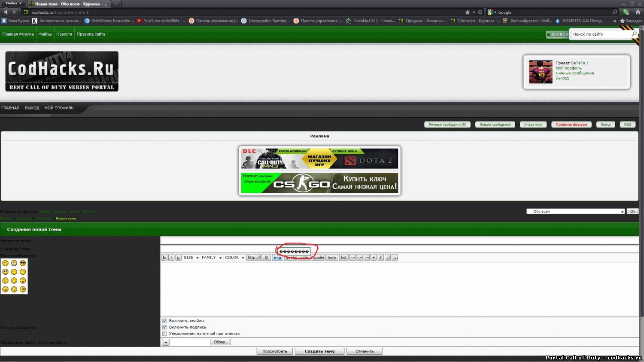Insert a link with the http:// button
Image resolution: width=644 pixels, height=362 pixels.
click(253, 258)
